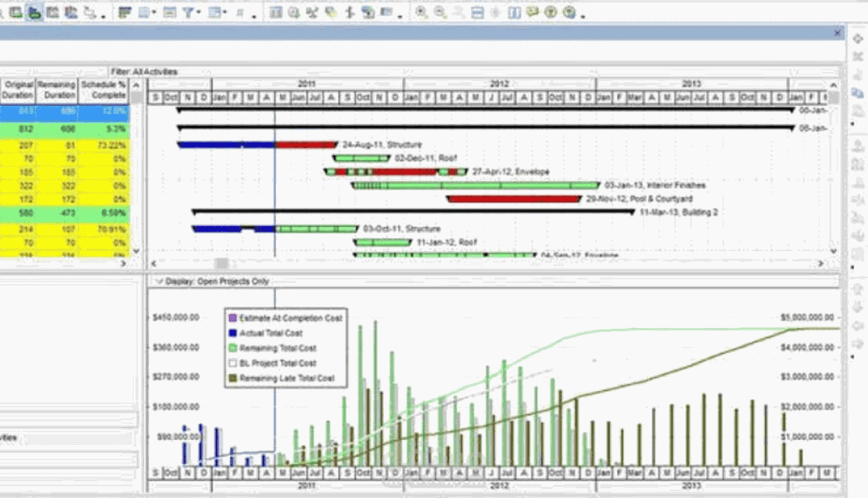Viewport: 868px width, 498px height.
Task: Open the Columns dropdown arrow
Action: pyautogui.click(x=154, y=13)
